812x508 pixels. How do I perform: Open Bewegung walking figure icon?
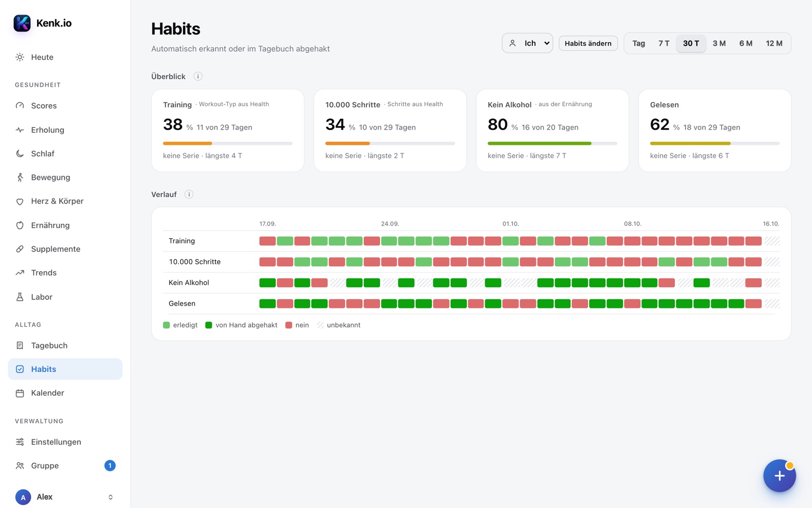[x=20, y=177]
